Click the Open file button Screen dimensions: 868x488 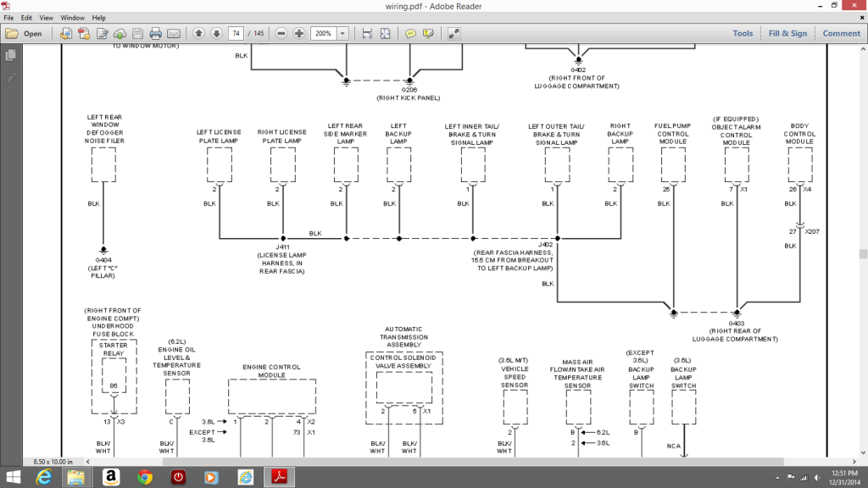pos(25,34)
